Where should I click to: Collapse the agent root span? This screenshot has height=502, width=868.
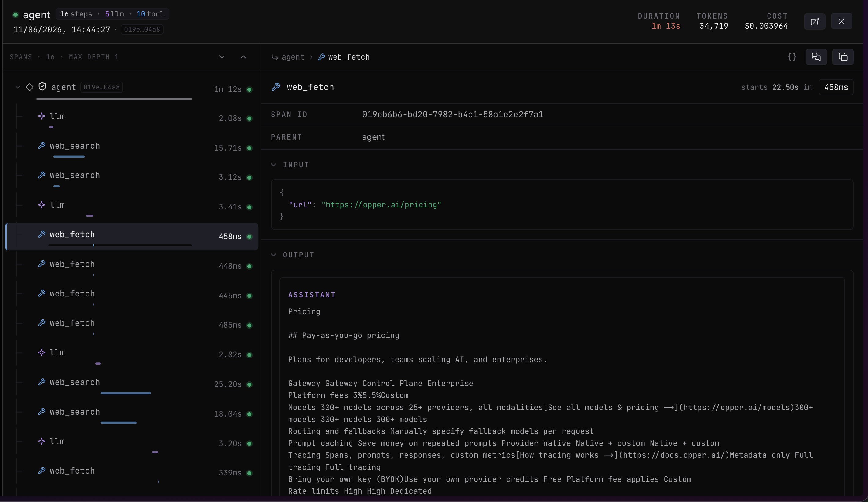click(18, 87)
